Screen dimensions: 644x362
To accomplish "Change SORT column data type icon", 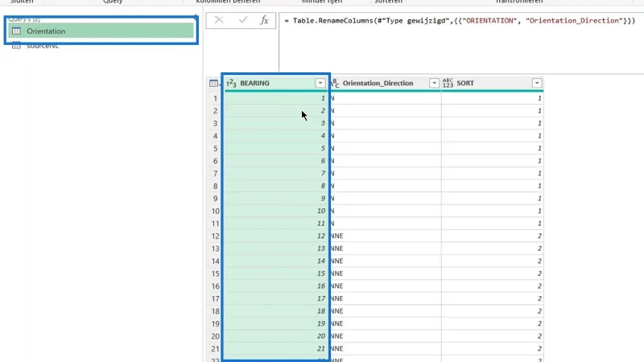I will click(x=448, y=83).
